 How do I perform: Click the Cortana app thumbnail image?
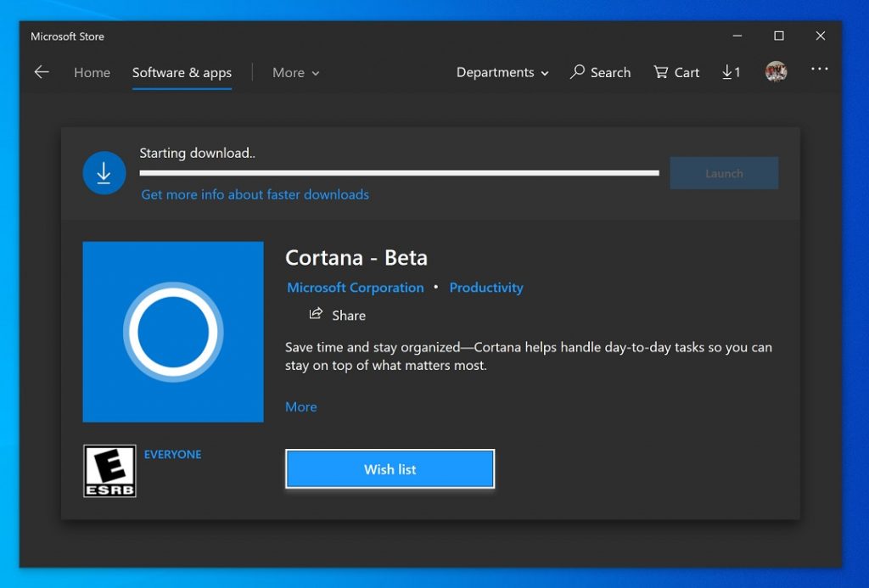173,331
